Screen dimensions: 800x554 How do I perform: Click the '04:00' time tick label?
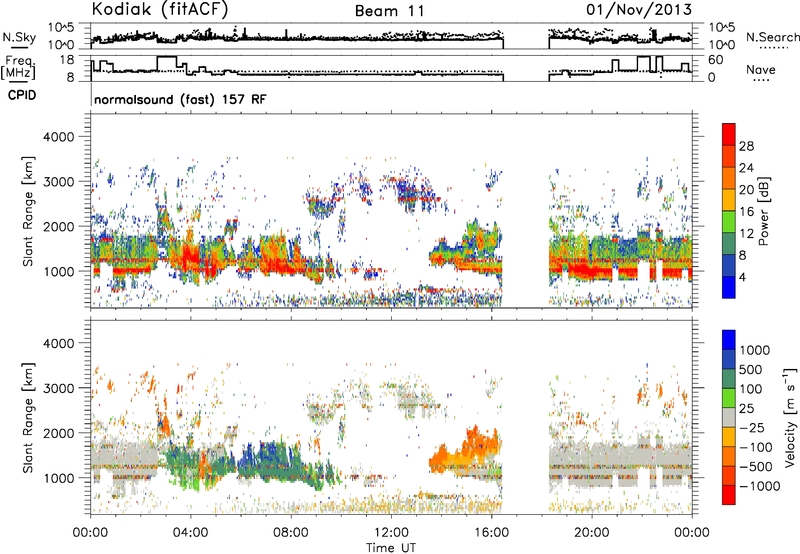click(190, 533)
